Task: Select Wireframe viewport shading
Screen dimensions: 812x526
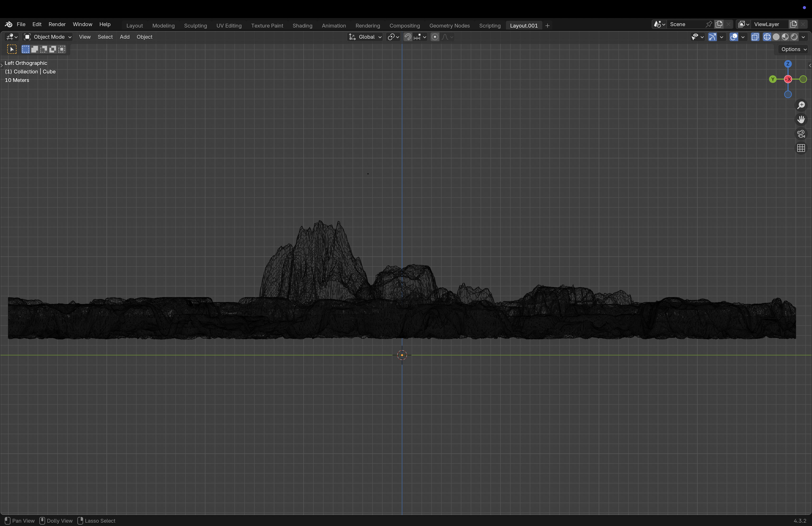Action: coord(767,37)
